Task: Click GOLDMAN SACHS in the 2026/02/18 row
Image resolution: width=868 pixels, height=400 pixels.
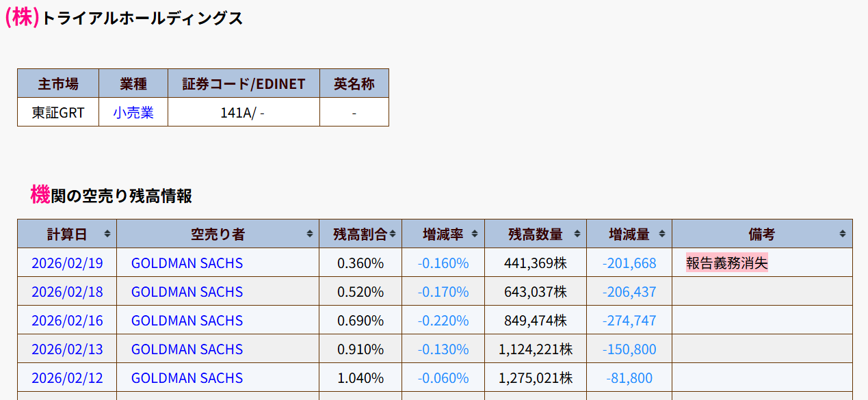Action: pyautogui.click(x=187, y=292)
